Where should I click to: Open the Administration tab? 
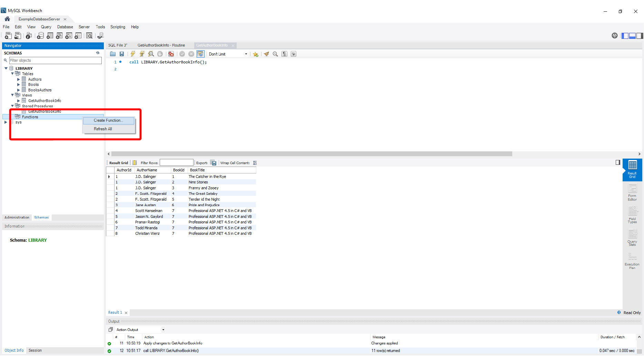(x=17, y=218)
